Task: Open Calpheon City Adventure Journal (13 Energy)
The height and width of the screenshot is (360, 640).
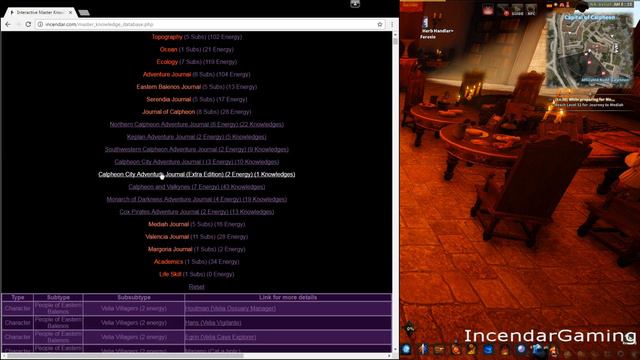Action: [x=197, y=162]
